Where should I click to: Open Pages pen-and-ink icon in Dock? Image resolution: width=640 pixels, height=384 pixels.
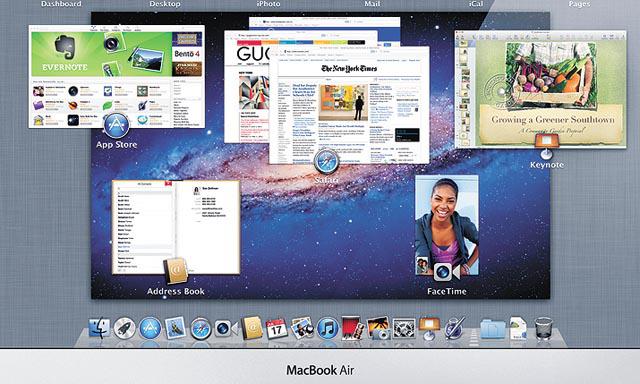coord(454,328)
